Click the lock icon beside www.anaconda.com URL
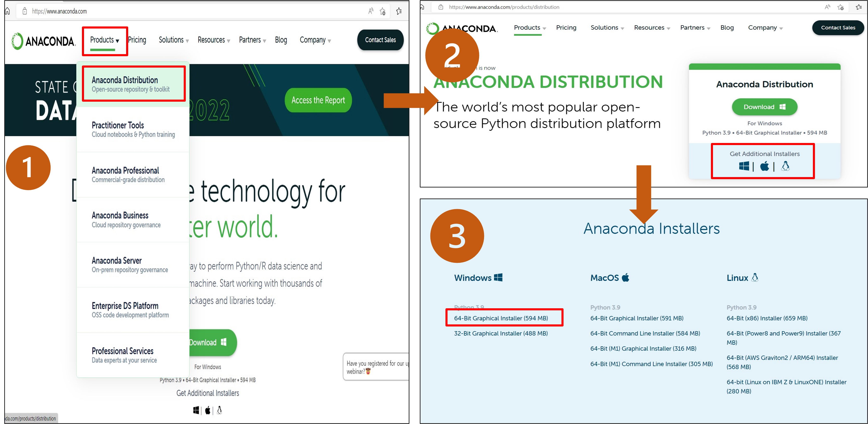Viewport: 868px width, 424px height. (25, 11)
